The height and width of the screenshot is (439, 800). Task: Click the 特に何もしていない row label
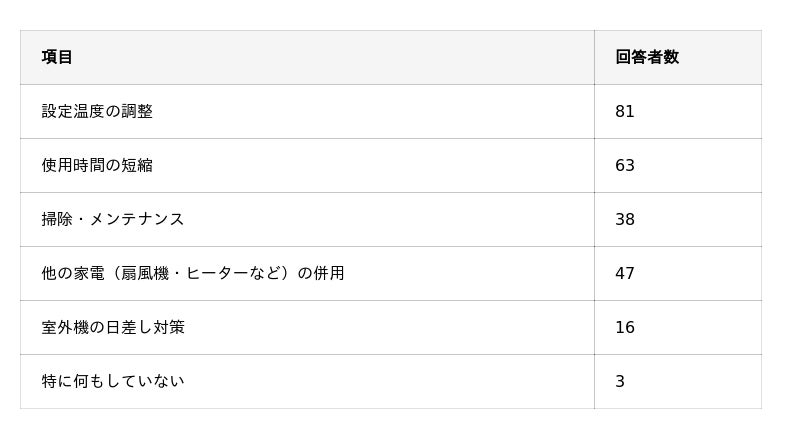coord(113,381)
